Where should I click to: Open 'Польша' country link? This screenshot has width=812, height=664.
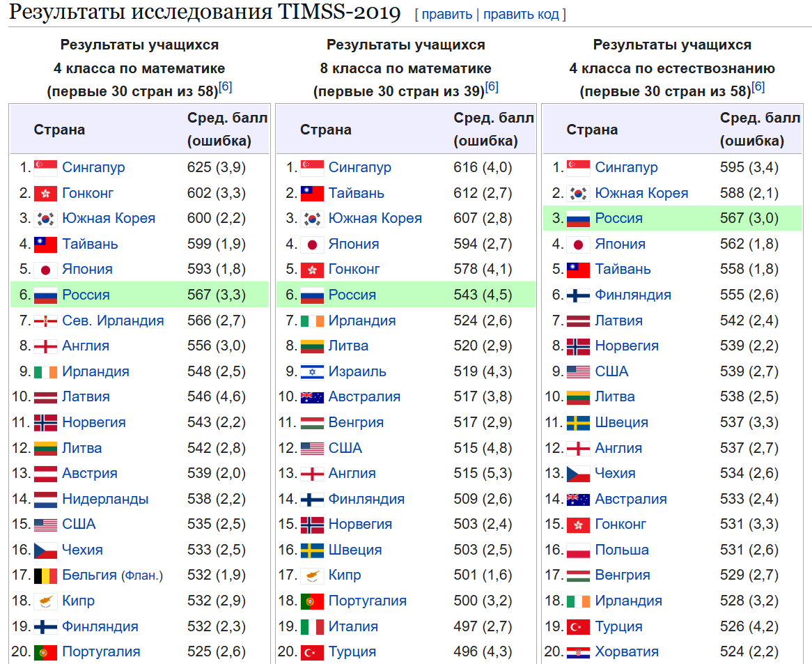pos(622,550)
